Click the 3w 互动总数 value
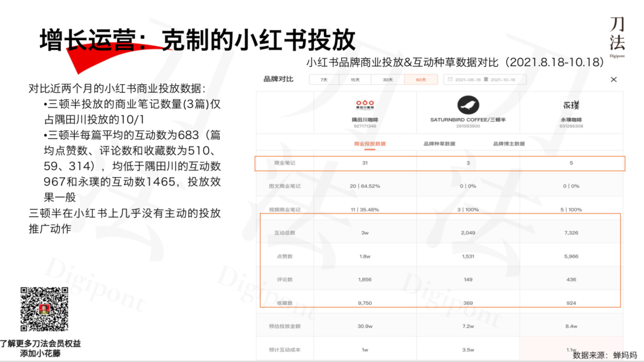 pyautogui.click(x=365, y=233)
